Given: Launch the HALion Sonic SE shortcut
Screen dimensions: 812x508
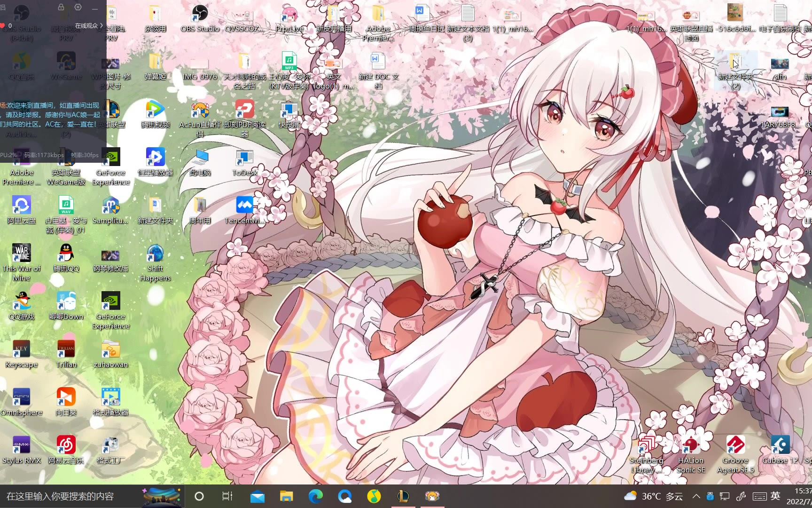Looking at the screenshot, I should pos(691,455).
